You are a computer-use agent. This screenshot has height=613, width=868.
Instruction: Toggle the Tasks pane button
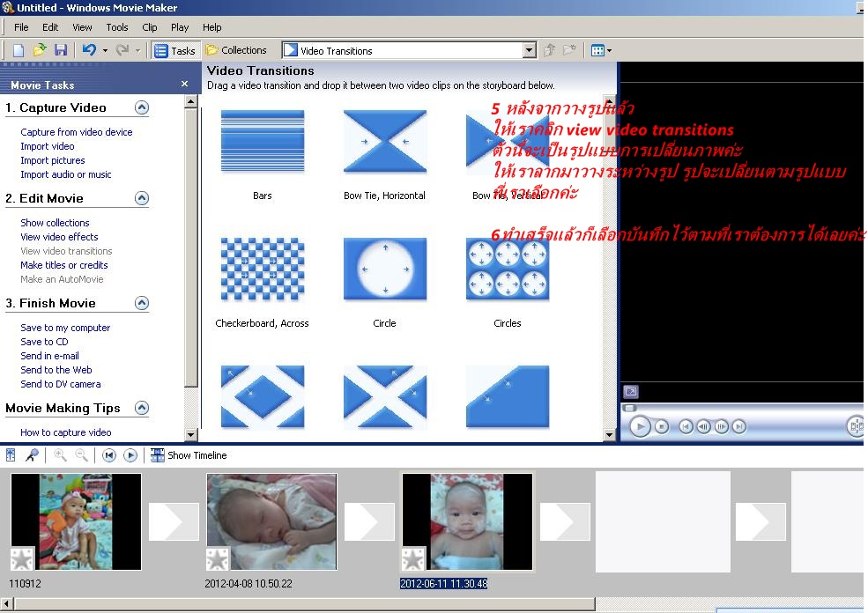pos(175,50)
